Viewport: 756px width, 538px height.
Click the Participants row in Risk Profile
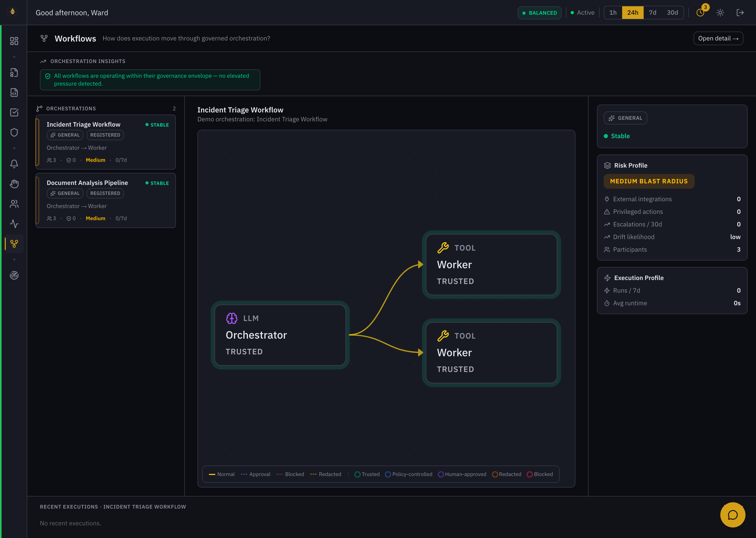click(672, 250)
